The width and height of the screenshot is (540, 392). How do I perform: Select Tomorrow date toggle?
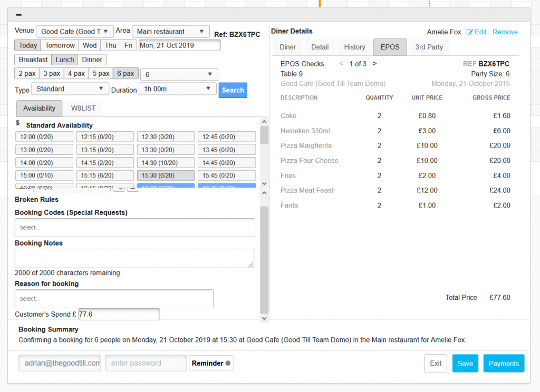click(x=60, y=45)
